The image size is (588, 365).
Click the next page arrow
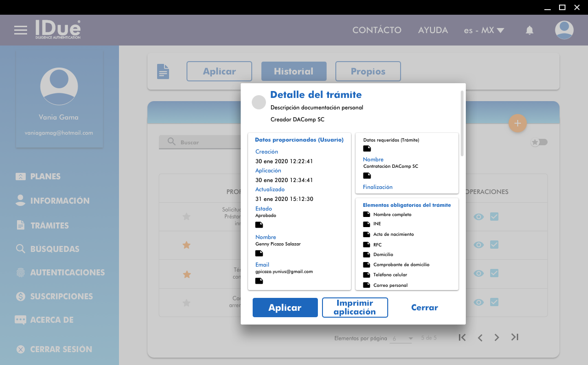[497, 337]
